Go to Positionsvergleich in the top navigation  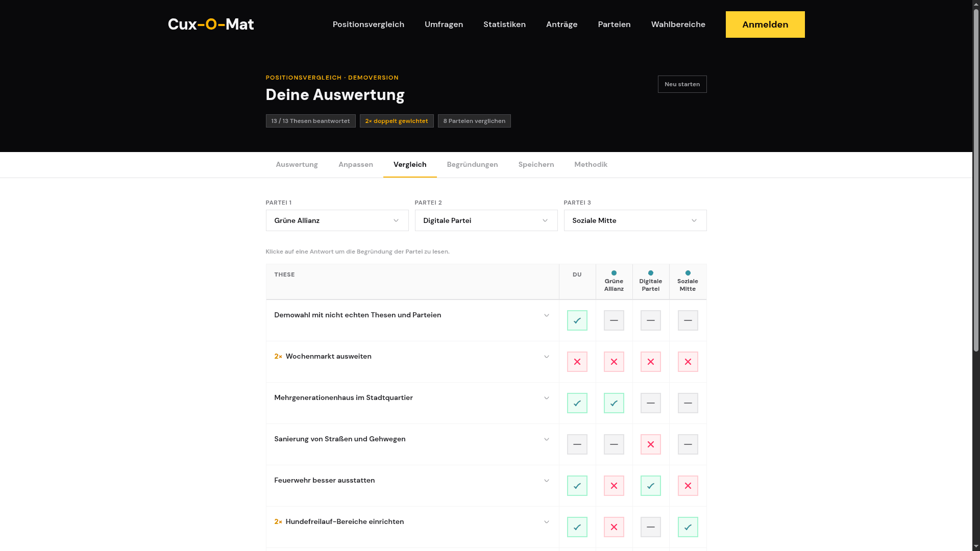[x=368, y=24]
